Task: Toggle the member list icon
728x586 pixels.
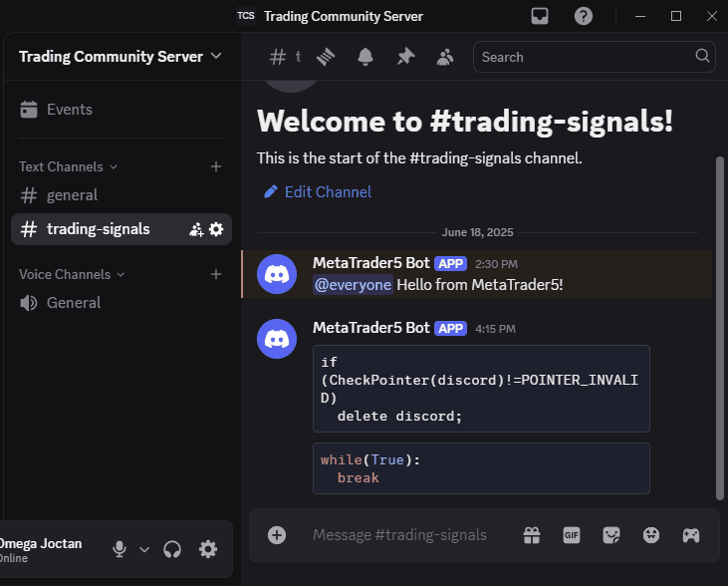Action: click(x=445, y=57)
